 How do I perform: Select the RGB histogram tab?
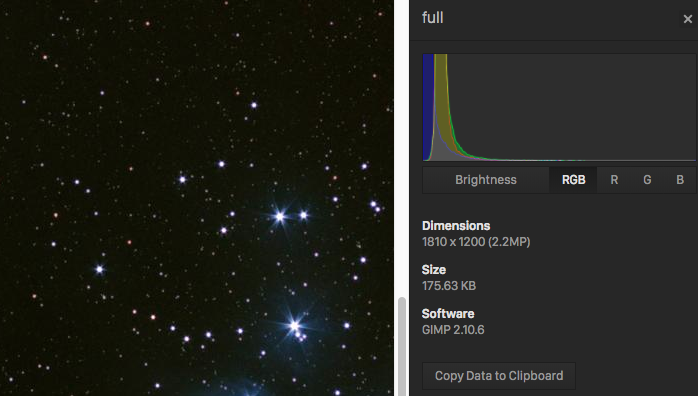click(x=573, y=180)
